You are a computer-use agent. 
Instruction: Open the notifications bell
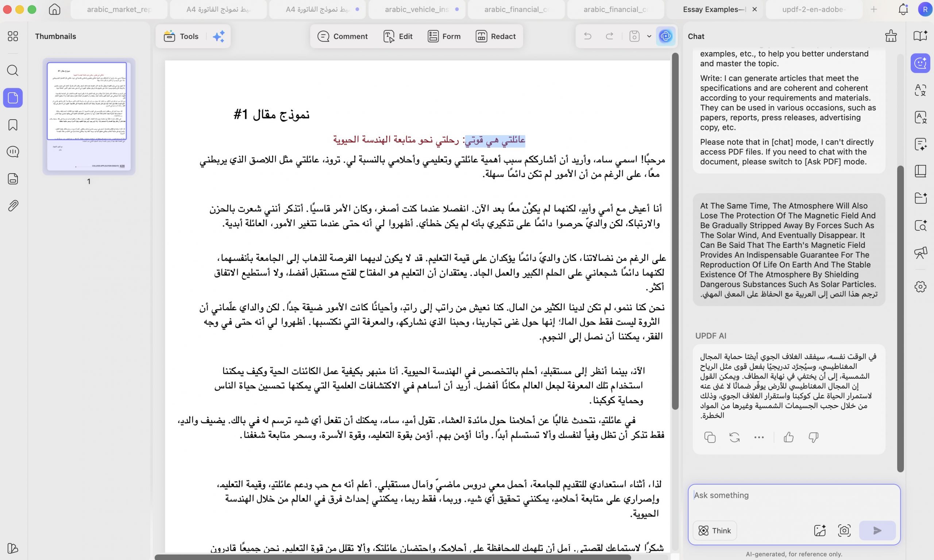click(903, 9)
